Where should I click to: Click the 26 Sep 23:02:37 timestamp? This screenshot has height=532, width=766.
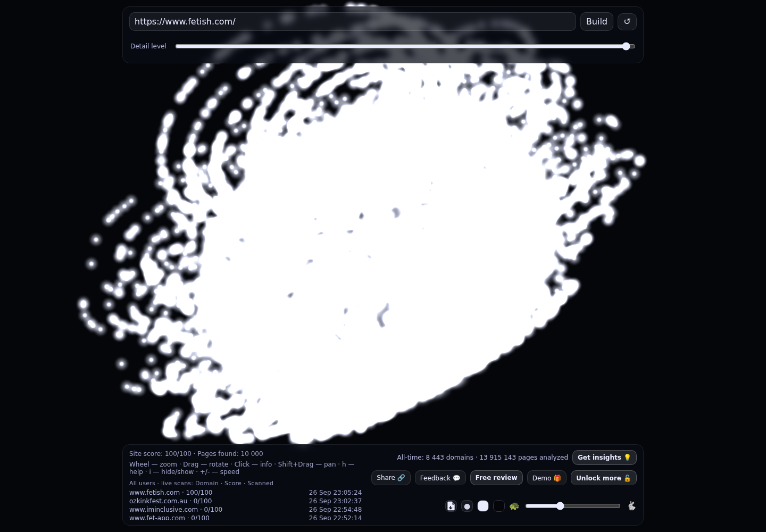(x=335, y=501)
